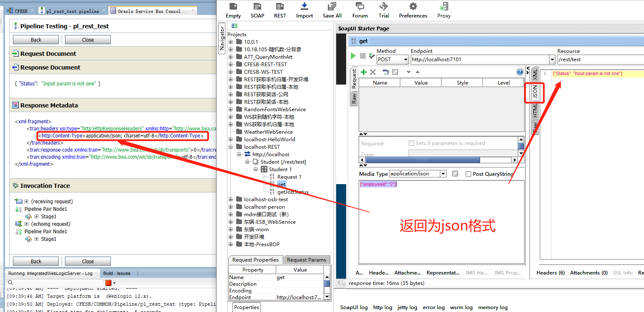The height and width of the screenshot is (312, 644).
Task: Click upper Back button in Pipeline Testing
Action: [36, 40]
